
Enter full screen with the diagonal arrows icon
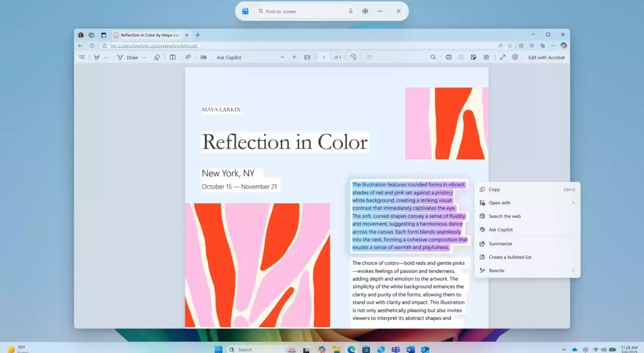503,57
